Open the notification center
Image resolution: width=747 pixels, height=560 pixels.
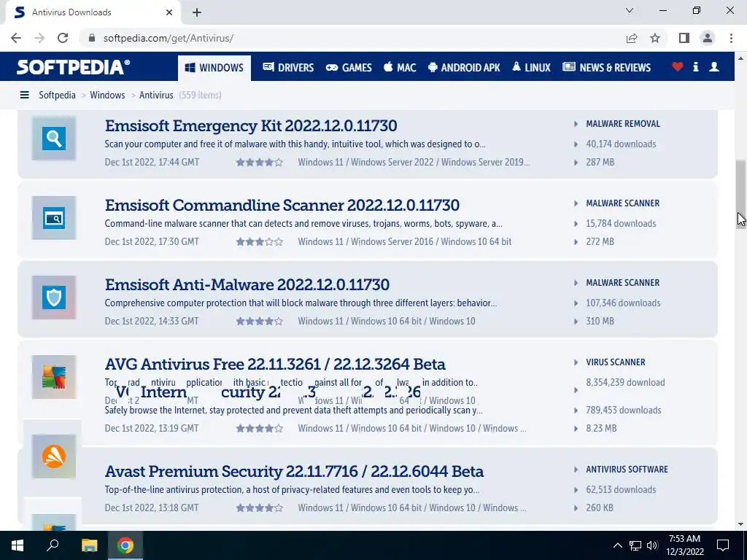723,545
